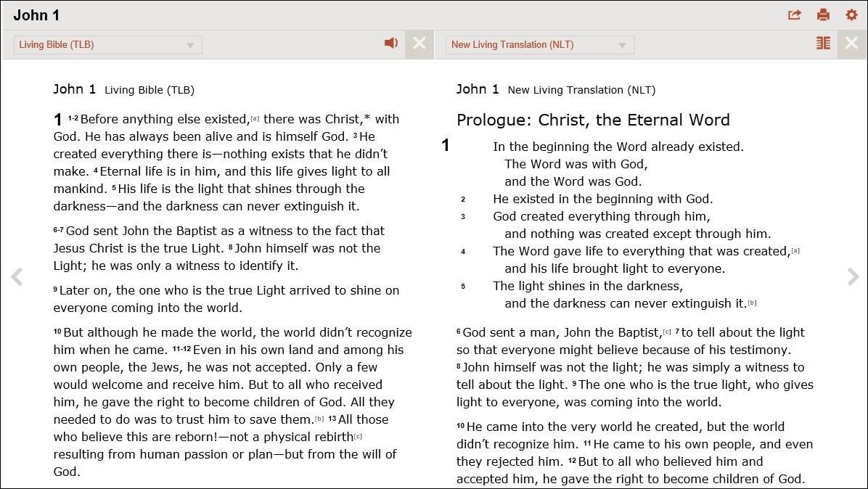The image size is (868, 489).
Task: Print the passage using printer icon
Action: coord(823,15)
